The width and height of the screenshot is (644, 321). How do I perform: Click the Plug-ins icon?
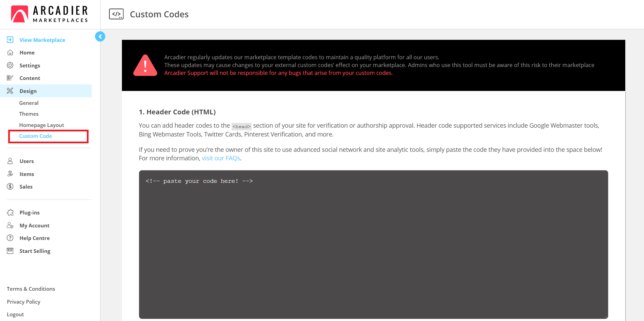point(10,212)
